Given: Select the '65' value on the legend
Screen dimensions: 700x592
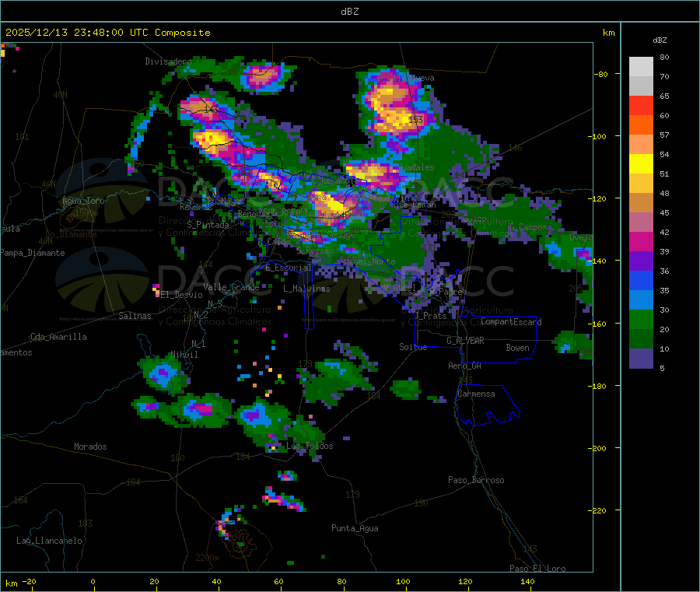Looking at the screenshot, I should coord(664,96).
